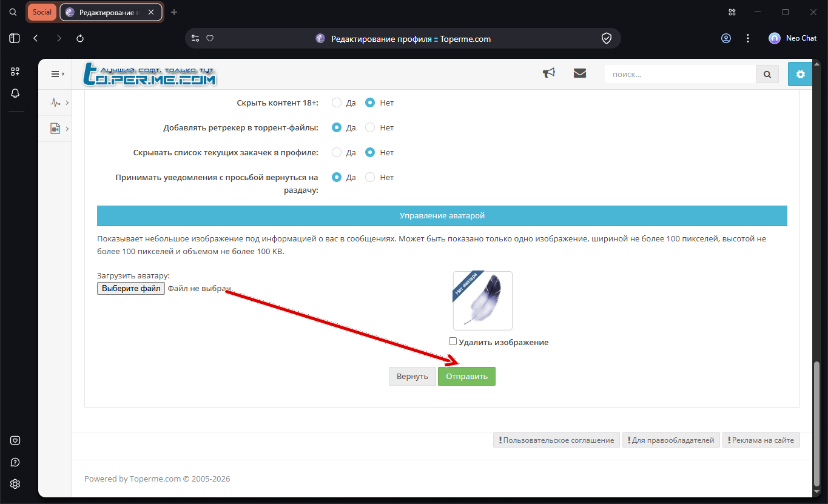Select 'Да' for Добавлять ретрекер в торрент-файлы
Screen dimensions: 828x504
coord(337,128)
